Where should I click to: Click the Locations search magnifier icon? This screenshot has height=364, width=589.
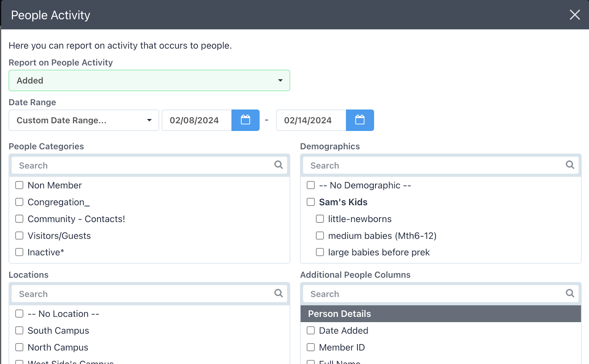pyautogui.click(x=279, y=293)
